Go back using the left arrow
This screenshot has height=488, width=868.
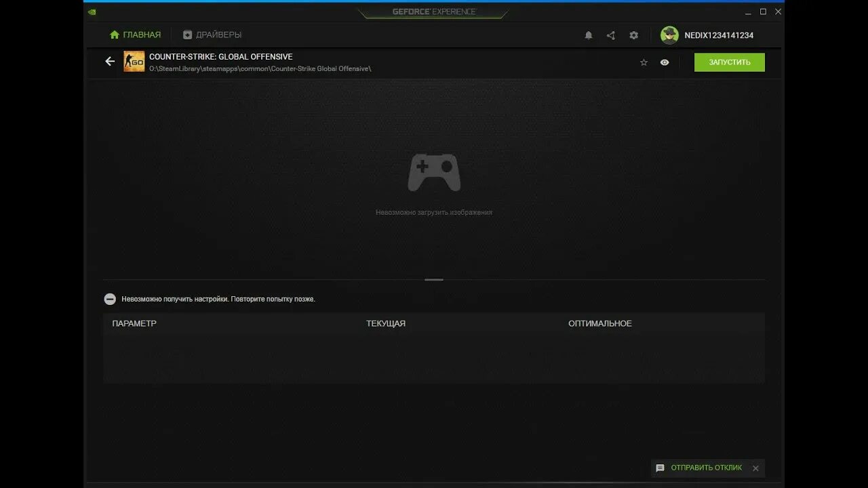pos(110,62)
